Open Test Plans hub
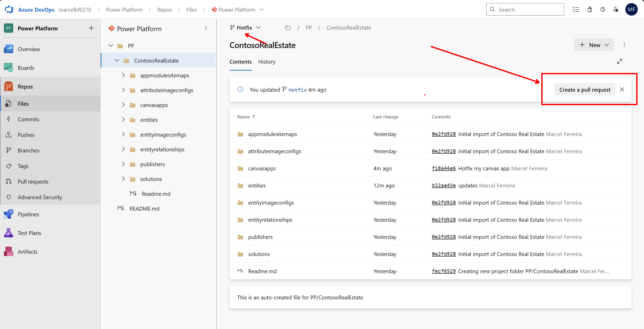This screenshot has width=644, height=329. pyautogui.click(x=29, y=233)
